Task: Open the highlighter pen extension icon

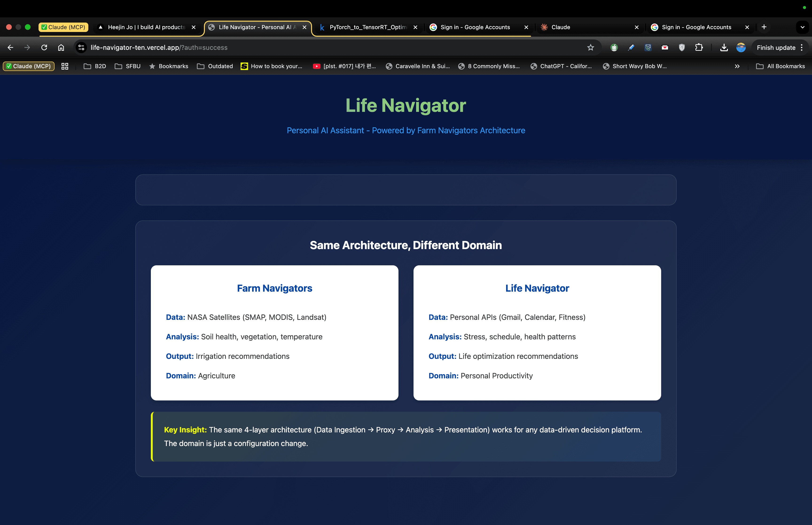Action: [631, 47]
